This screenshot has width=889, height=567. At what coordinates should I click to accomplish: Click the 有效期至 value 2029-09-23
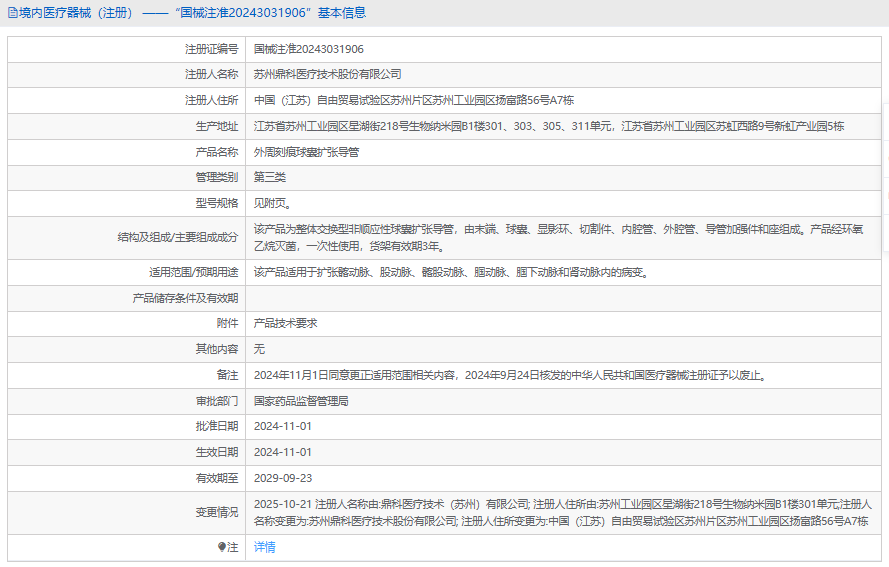282,478
